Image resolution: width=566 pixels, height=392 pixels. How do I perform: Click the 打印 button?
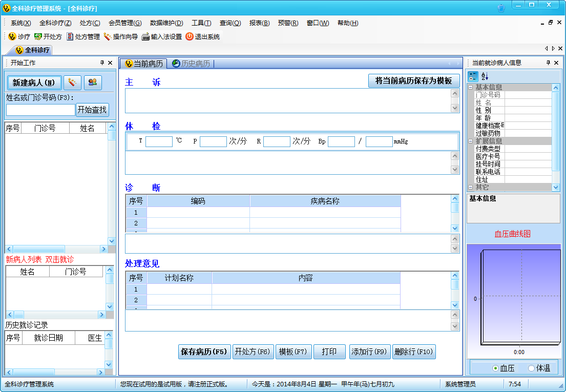tap(329, 352)
